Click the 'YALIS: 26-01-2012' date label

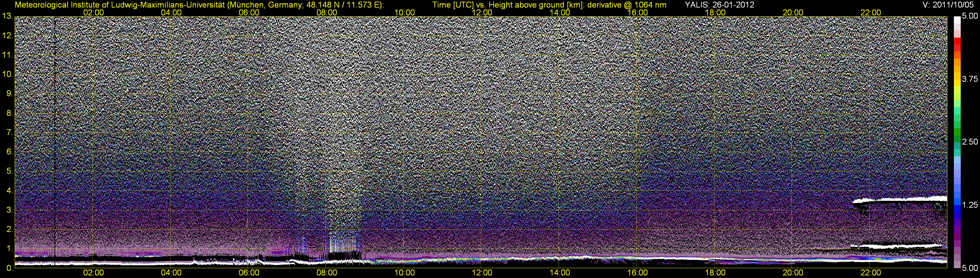719,5
